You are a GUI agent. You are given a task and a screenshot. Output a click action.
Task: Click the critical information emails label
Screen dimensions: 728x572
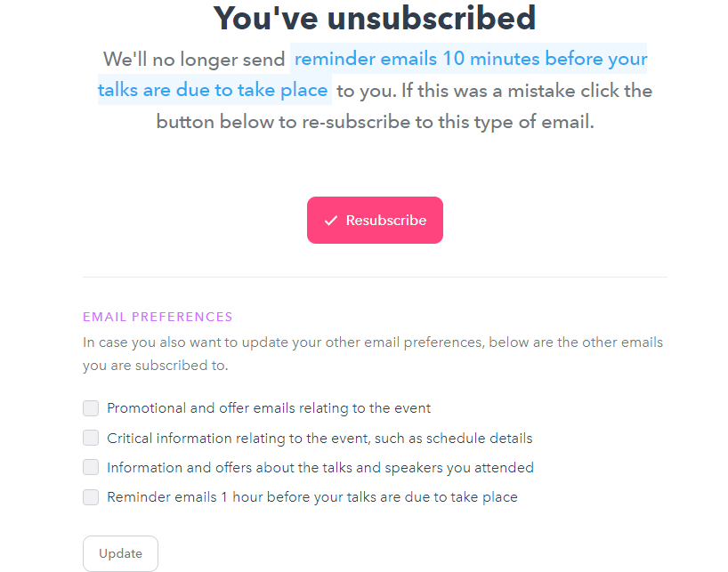click(x=320, y=438)
